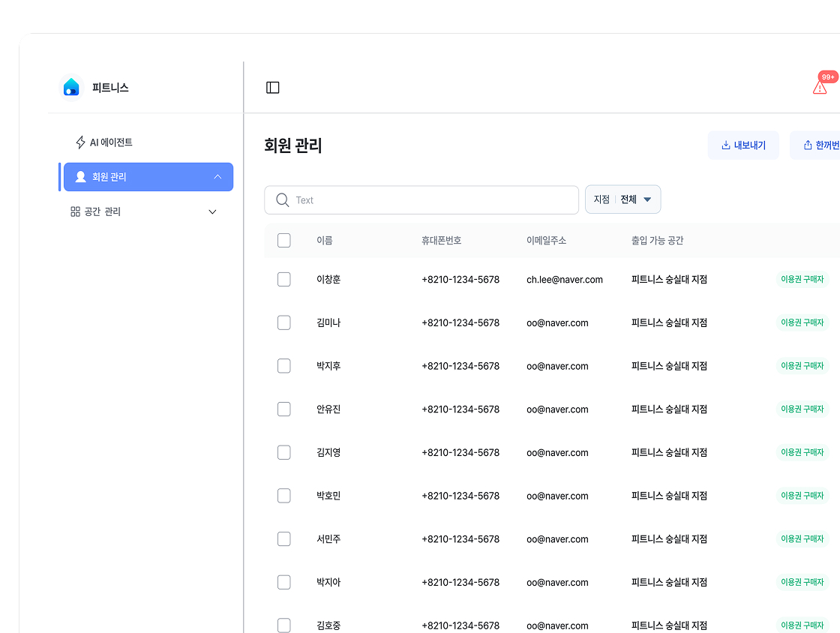Open the 지점 전체 filter dropdown
The width and height of the screenshot is (840, 633).
tap(622, 199)
